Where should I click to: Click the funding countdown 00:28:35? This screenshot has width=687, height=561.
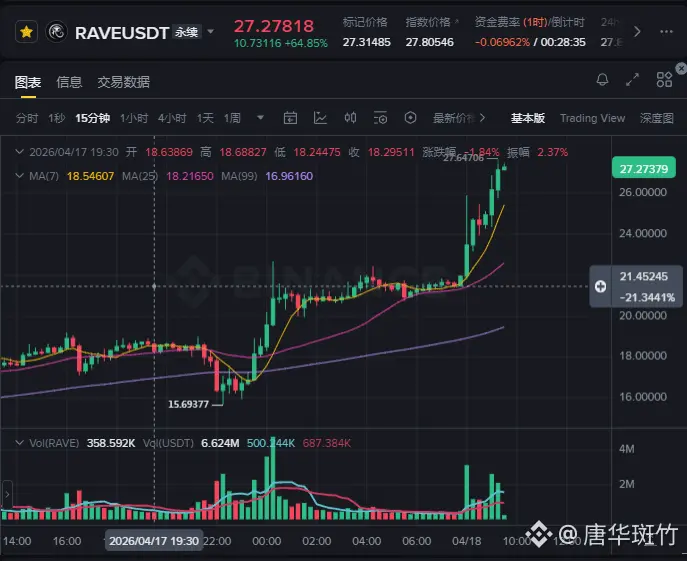tap(563, 43)
